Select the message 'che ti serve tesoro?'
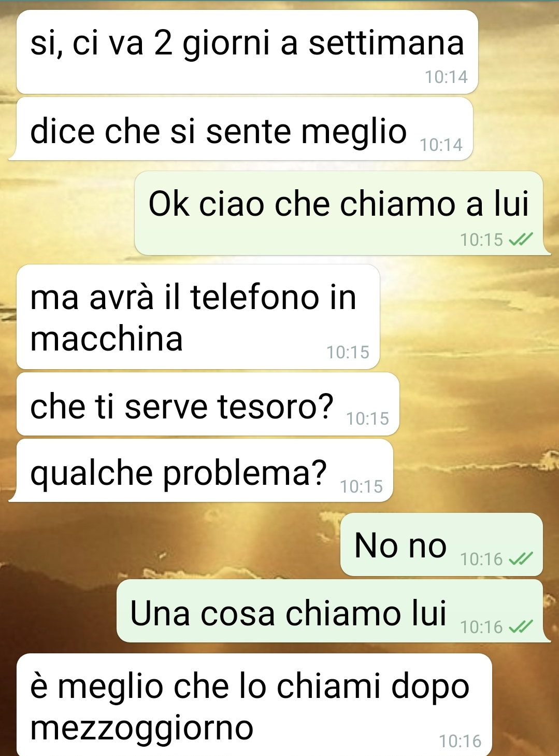Screen dimensions: 559x756 (x=208, y=404)
